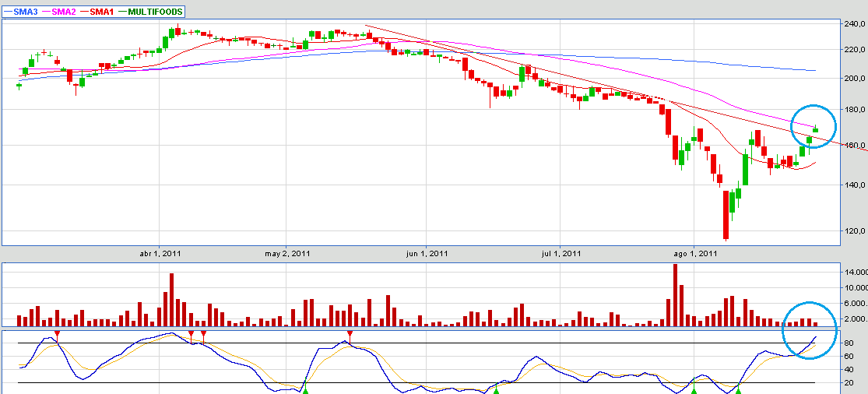This screenshot has height=394, width=868.
Task: Click the SMA3 legend entry
Action: (x=24, y=11)
